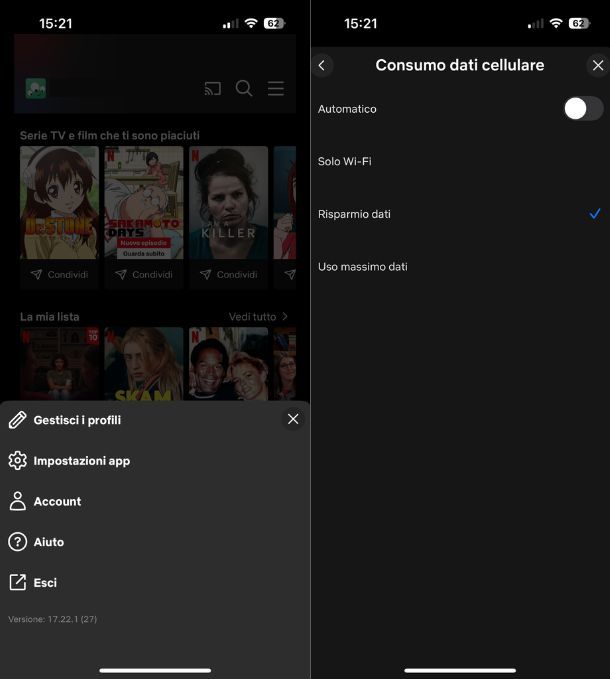This screenshot has width=610, height=679.
Task: Tap the battery indicator in left status bar
Action: 274,23
